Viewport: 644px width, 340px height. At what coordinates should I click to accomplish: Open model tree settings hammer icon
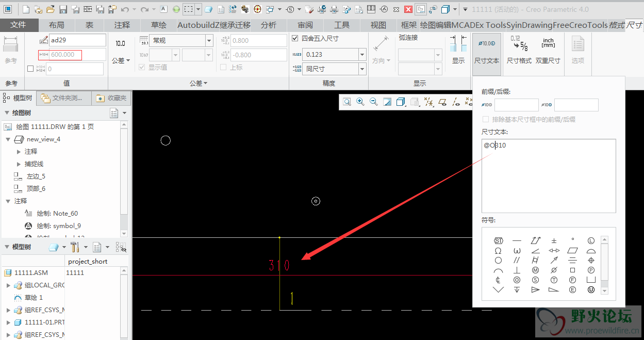pos(74,247)
